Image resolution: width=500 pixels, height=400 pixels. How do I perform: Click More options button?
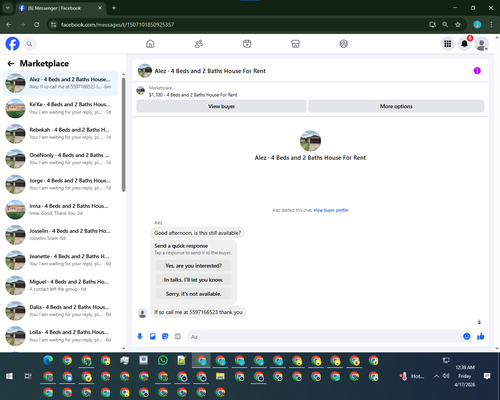point(396,106)
